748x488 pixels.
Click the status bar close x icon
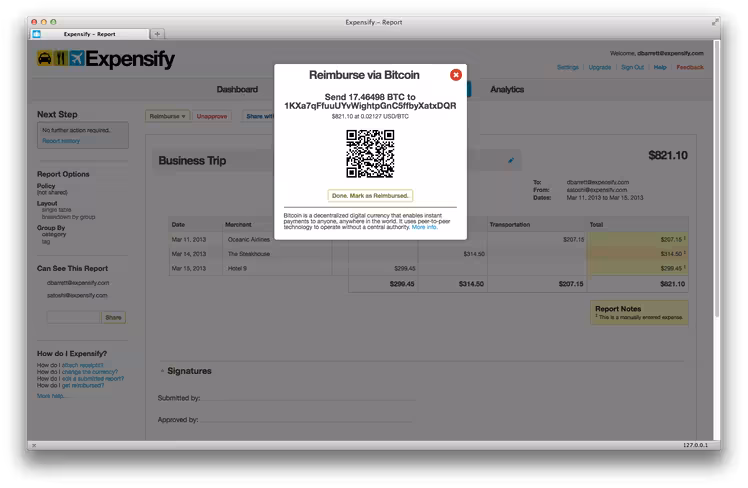34,445
